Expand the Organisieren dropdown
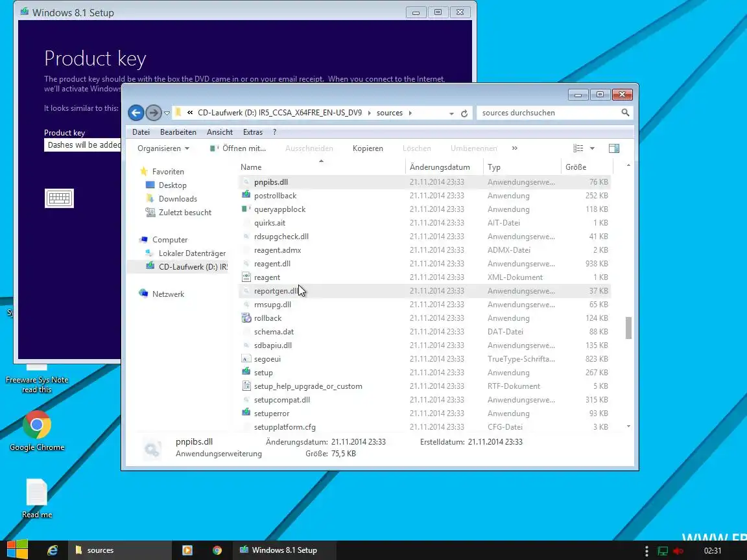Screen dimensions: 747x560 point(163,148)
